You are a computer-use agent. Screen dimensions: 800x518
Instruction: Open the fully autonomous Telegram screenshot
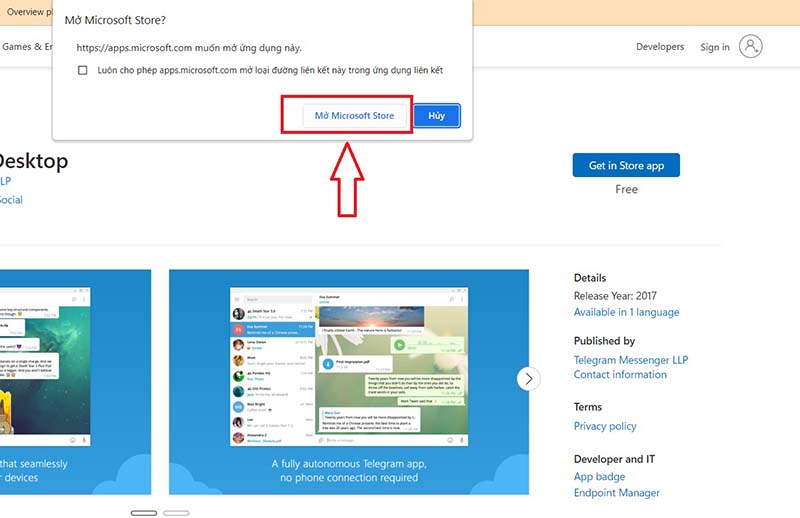[x=348, y=380]
